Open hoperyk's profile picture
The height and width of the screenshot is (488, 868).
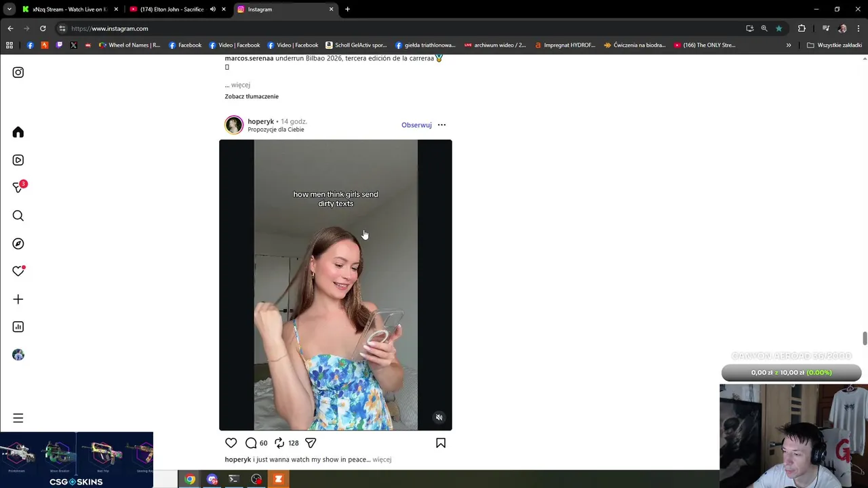tap(234, 125)
